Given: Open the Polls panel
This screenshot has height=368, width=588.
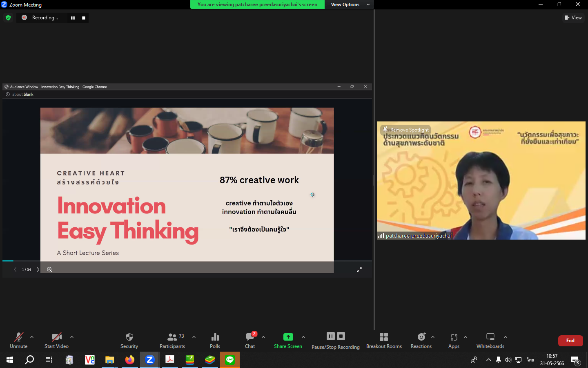Looking at the screenshot, I should point(215,340).
